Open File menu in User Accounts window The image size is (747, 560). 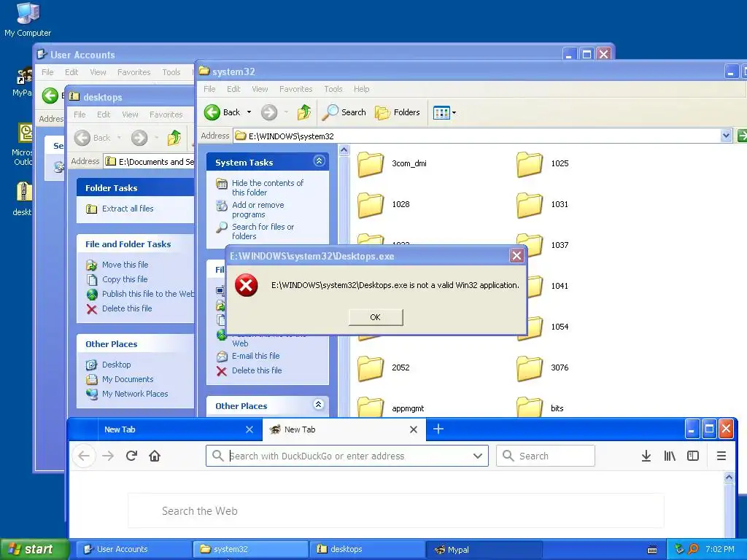tap(47, 72)
